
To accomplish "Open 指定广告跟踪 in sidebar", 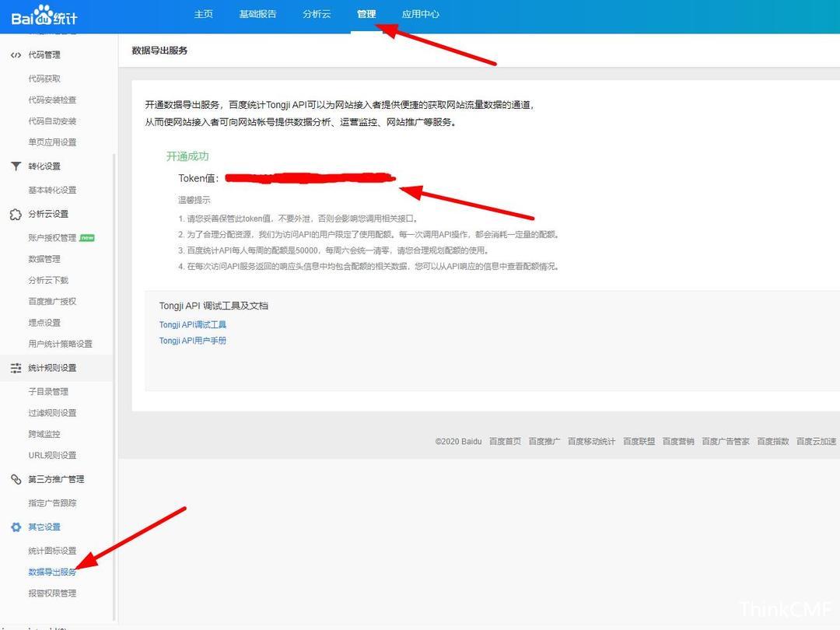I will (x=53, y=502).
